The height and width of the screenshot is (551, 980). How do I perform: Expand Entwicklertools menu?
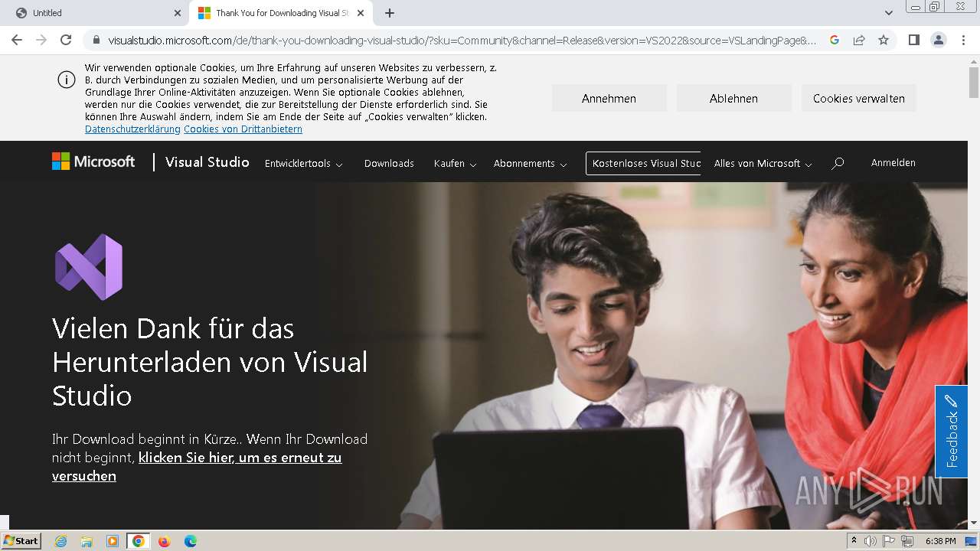point(303,164)
